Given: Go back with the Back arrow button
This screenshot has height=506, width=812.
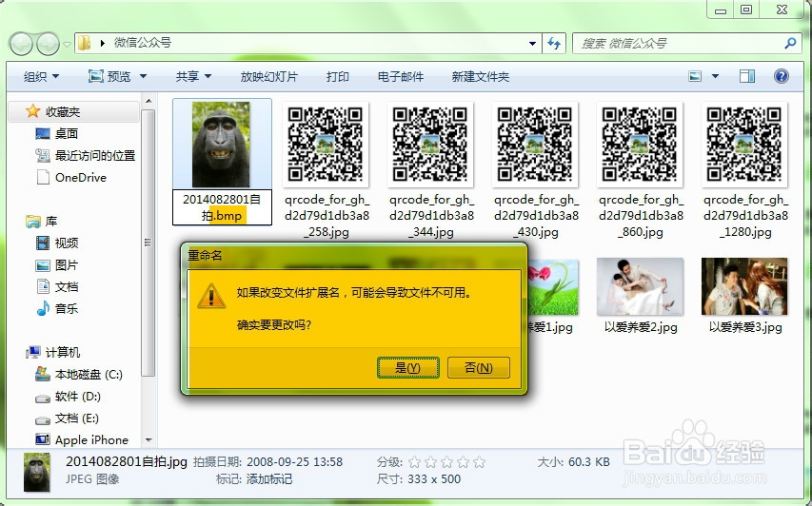Looking at the screenshot, I should pos(21,44).
